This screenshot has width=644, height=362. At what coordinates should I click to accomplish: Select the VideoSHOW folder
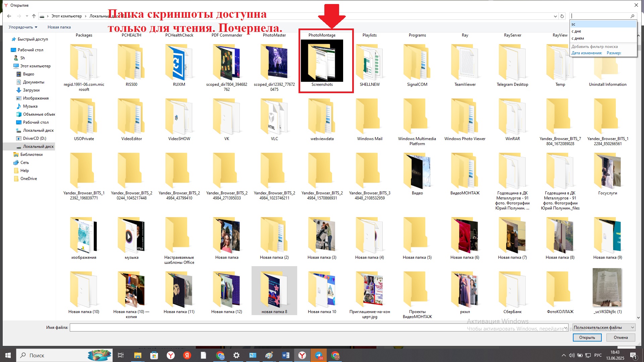point(179,120)
